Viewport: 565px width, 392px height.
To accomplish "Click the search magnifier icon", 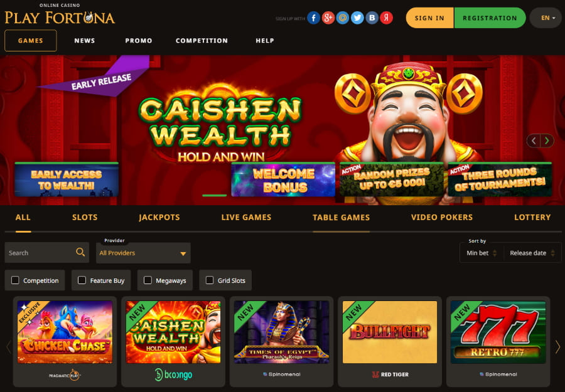I will [80, 252].
